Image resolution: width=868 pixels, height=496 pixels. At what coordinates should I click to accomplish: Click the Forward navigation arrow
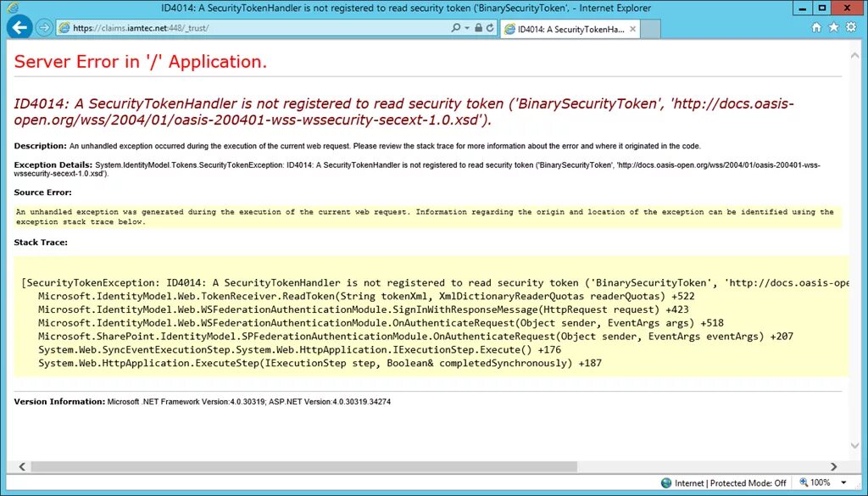[x=44, y=28]
